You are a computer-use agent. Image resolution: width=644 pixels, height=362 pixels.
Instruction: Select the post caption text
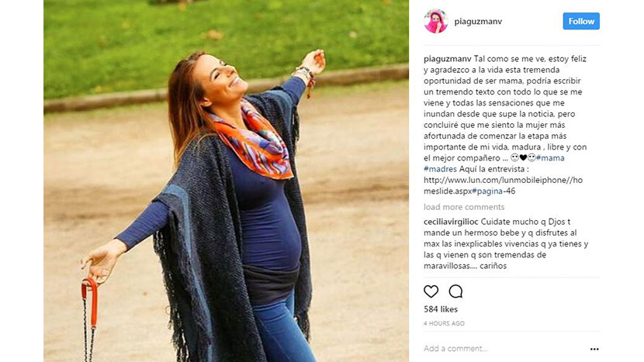pos(506,125)
